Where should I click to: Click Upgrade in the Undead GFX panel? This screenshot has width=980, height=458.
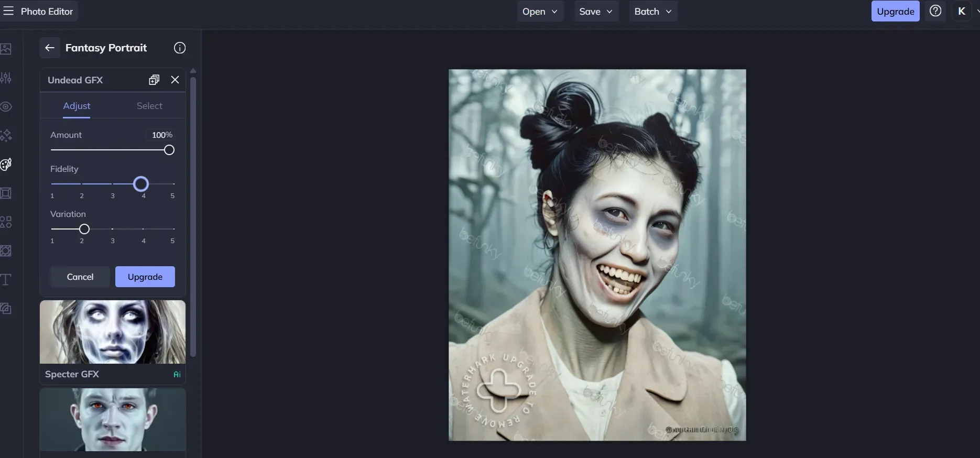click(145, 277)
